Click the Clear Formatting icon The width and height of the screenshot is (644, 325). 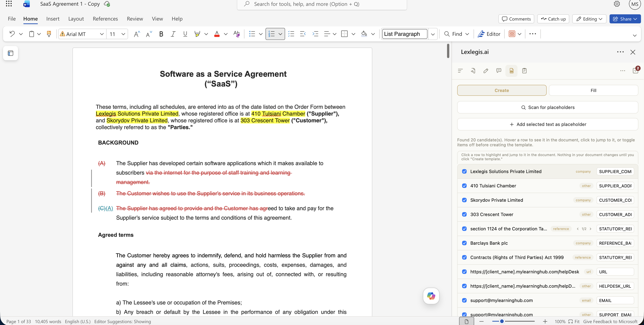coord(237,34)
